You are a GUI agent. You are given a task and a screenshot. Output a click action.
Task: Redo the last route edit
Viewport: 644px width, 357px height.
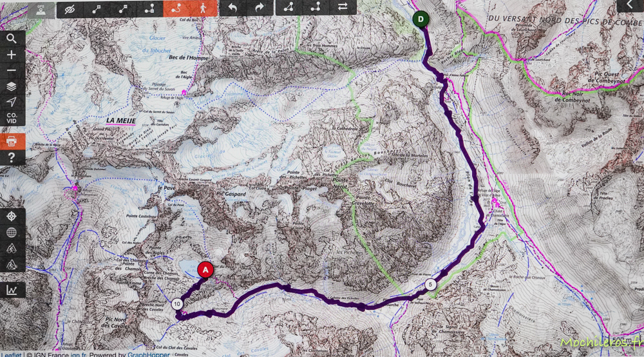pos(260,8)
